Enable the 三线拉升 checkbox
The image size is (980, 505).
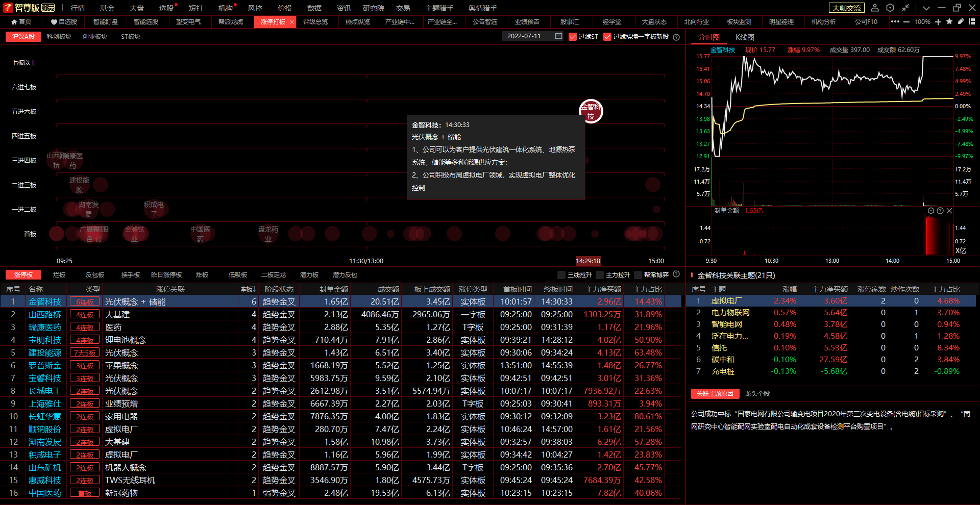[561, 275]
